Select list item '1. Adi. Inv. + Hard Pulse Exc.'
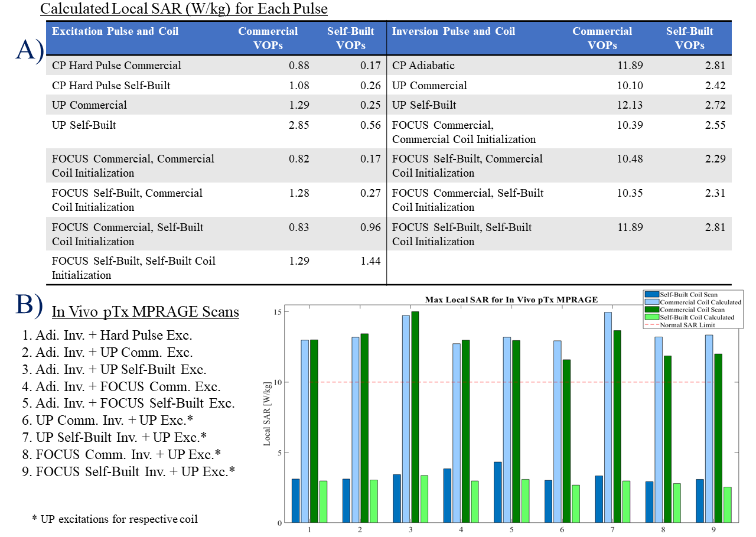756x537 pixels. (107, 336)
